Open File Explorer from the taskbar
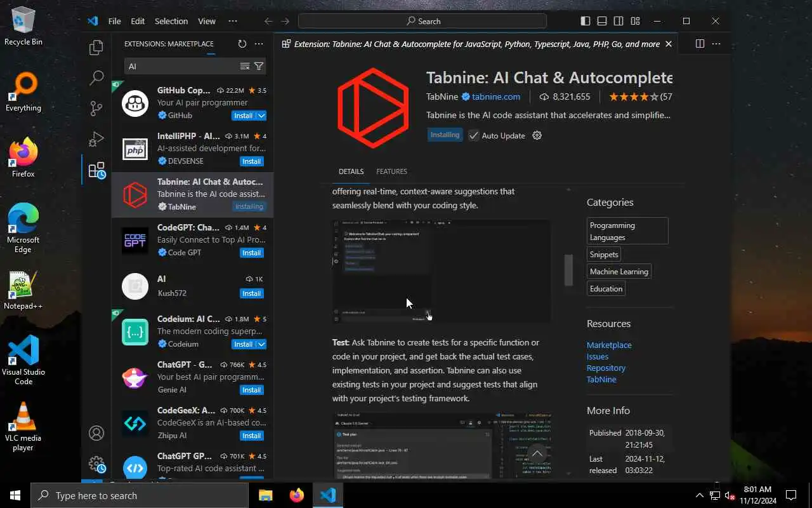This screenshot has width=812, height=508. click(x=265, y=495)
